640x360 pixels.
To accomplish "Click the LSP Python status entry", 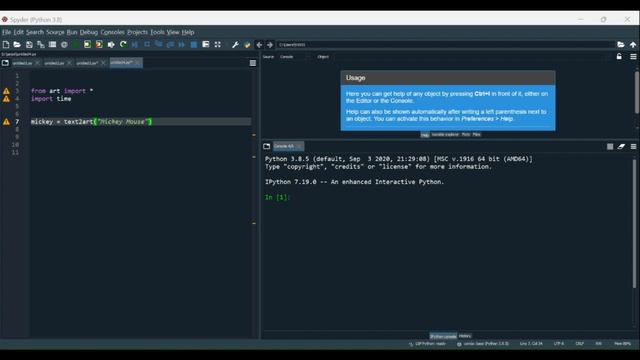I will click(x=427, y=344).
